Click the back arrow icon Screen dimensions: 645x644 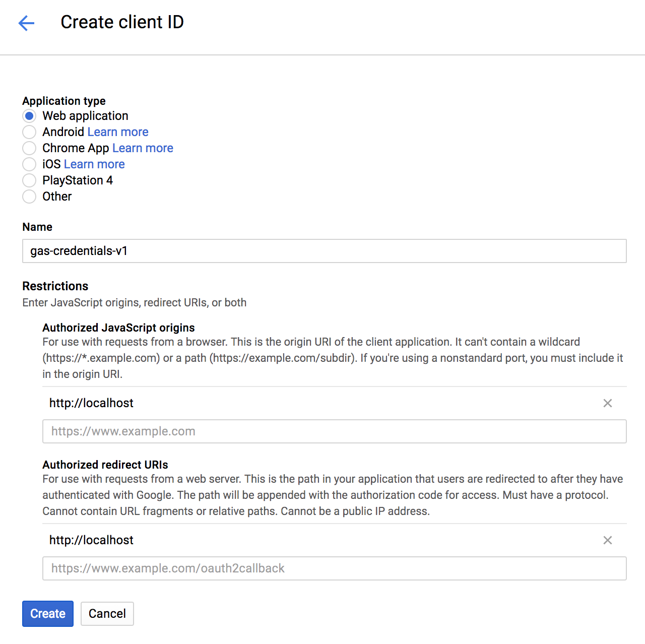(26, 23)
